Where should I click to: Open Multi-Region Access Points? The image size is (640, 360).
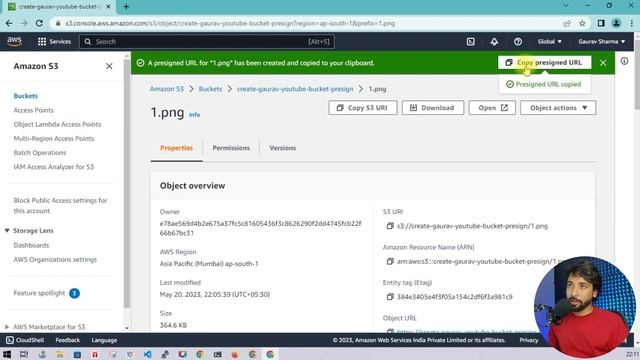(x=54, y=138)
